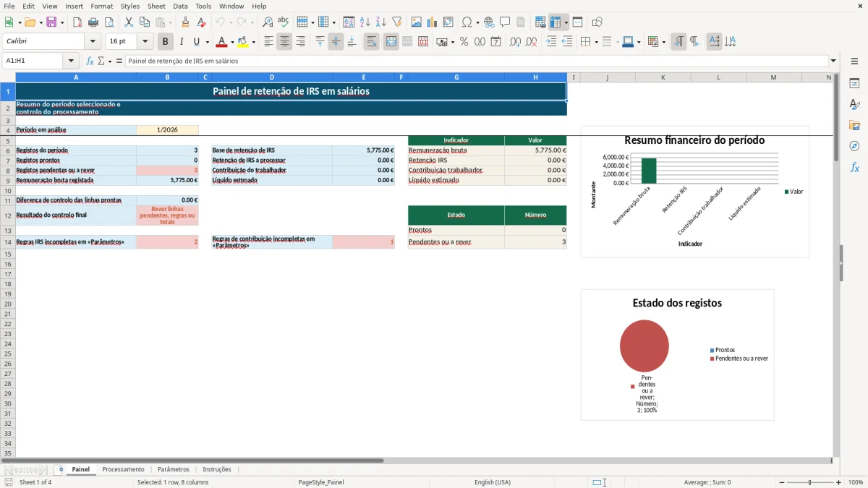The image size is (868, 488).
Task: Sort descending Z to A
Action: [381, 22]
